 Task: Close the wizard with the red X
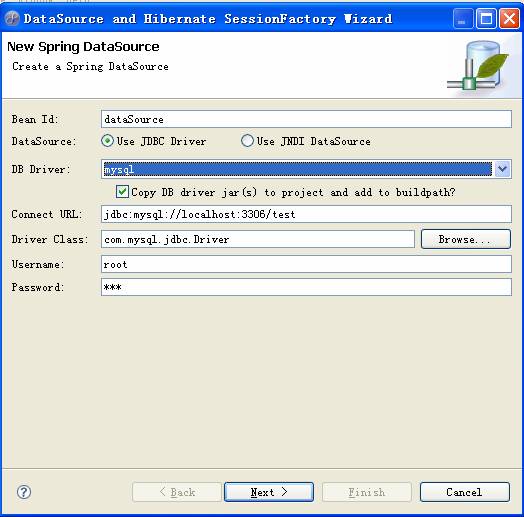[509, 19]
